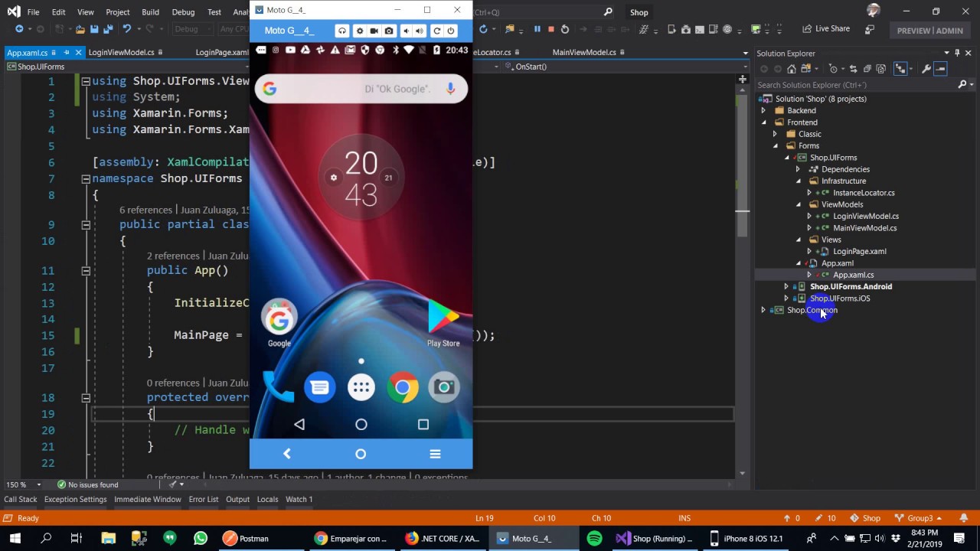This screenshot has width=980, height=551.
Task: Toggle Solution Explorer auto-hide pin
Action: [x=957, y=53]
